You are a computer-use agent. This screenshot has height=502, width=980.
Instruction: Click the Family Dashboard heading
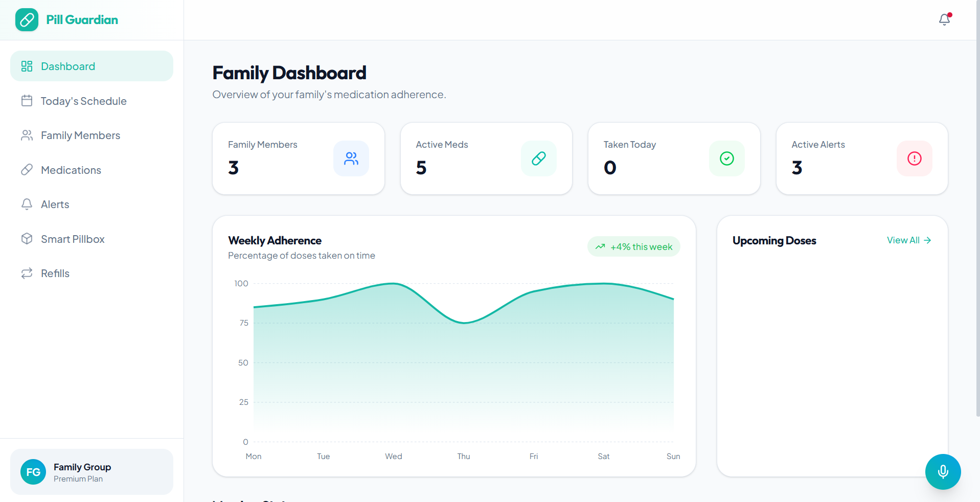[x=289, y=73]
